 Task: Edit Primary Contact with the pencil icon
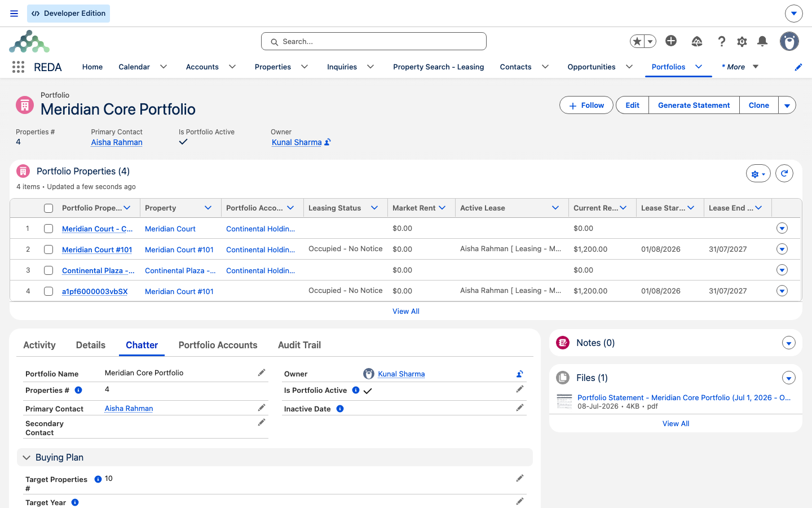click(262, 408)
